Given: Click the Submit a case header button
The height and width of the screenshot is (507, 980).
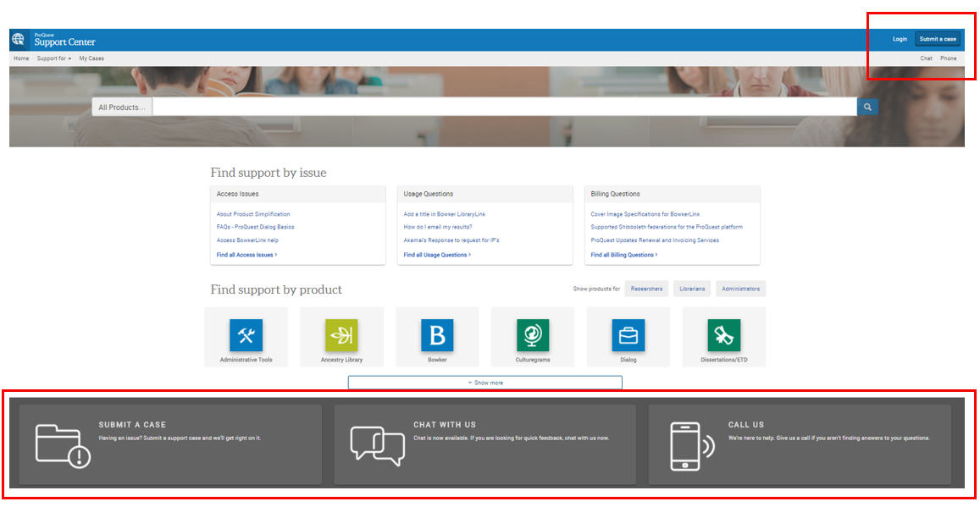Looking at the screenshot, I should [938, 39].
